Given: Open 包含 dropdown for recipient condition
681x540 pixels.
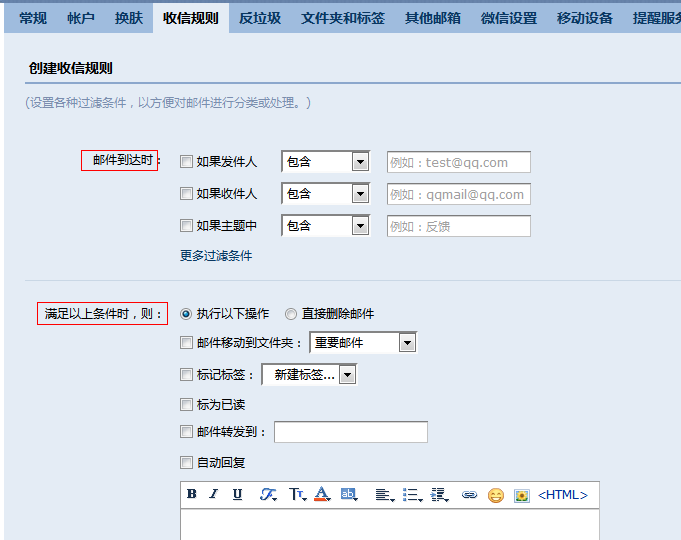Looking at the screenshot, I should (326, 194).
